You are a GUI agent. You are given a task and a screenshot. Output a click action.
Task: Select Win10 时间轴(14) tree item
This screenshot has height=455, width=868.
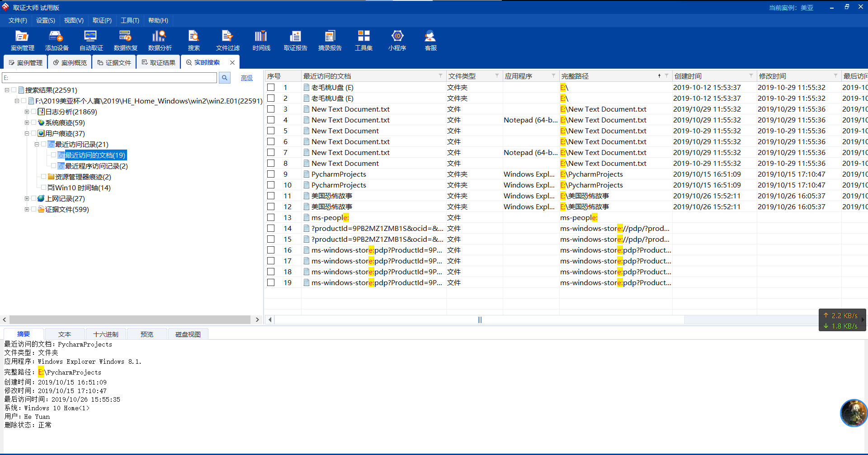pos(83,188)
